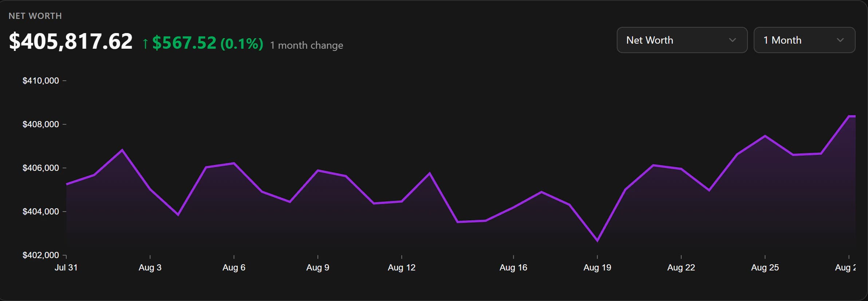Click the Aug 22 x-axis label

(681, 268)
